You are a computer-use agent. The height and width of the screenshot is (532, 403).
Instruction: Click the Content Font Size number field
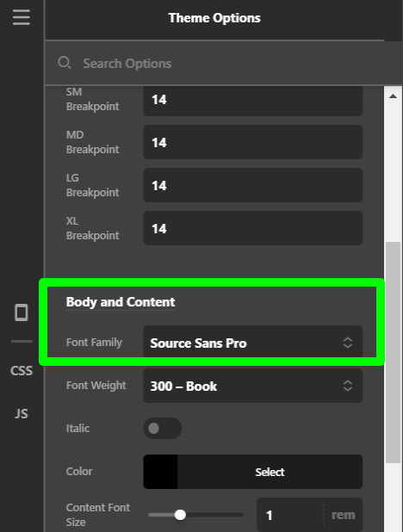point(290,515)
